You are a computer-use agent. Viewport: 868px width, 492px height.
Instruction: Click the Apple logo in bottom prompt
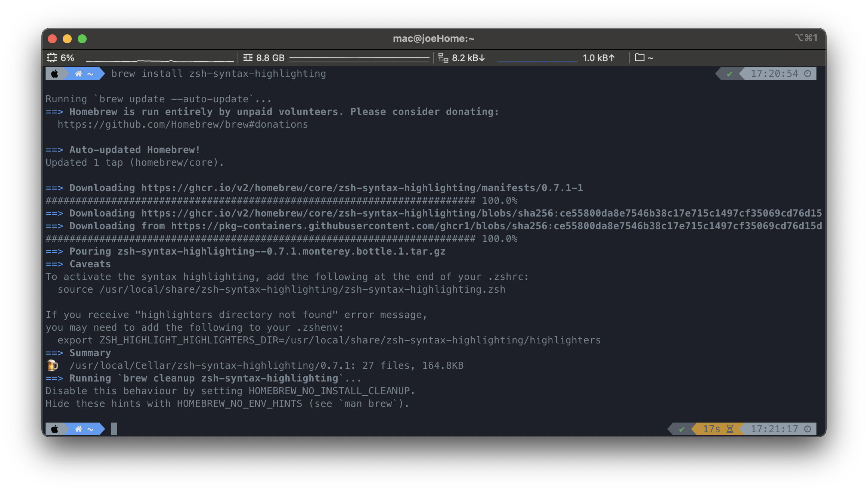tap(55, 429)
